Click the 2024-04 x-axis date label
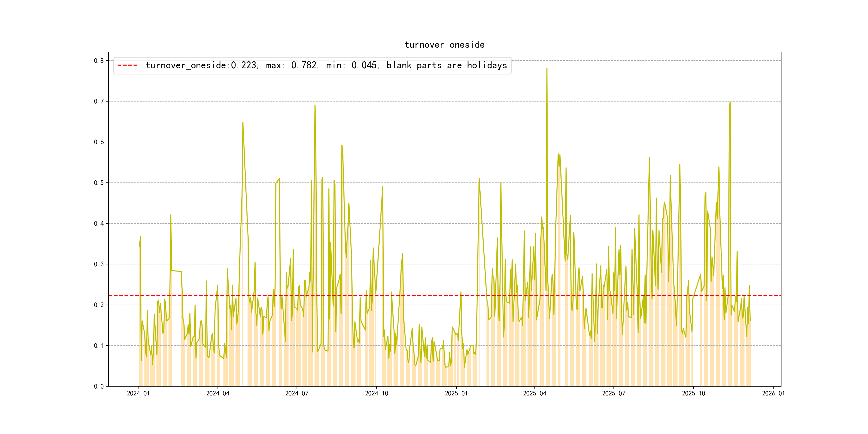This screenshot has height=434, width=868. click(x=218, y=394)
